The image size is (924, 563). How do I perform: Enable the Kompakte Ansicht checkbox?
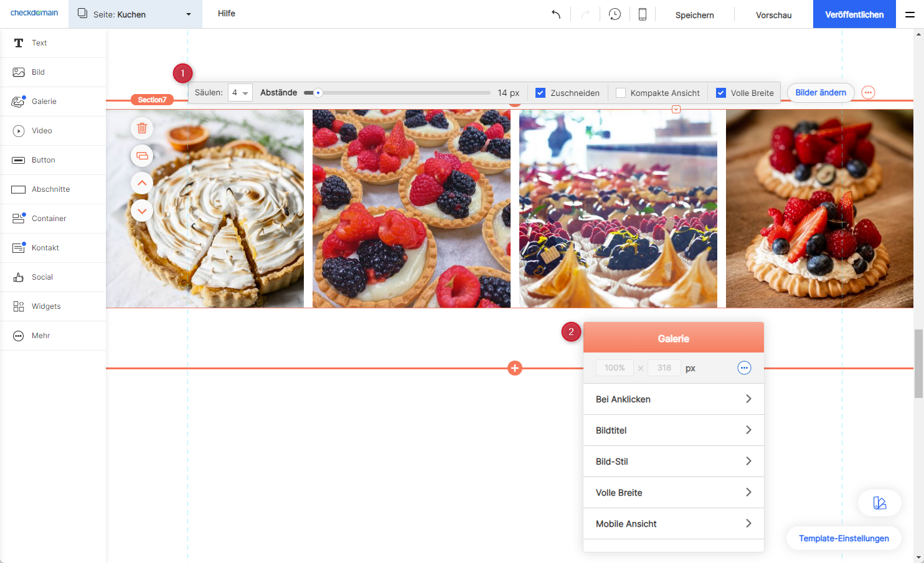(621, 93)
